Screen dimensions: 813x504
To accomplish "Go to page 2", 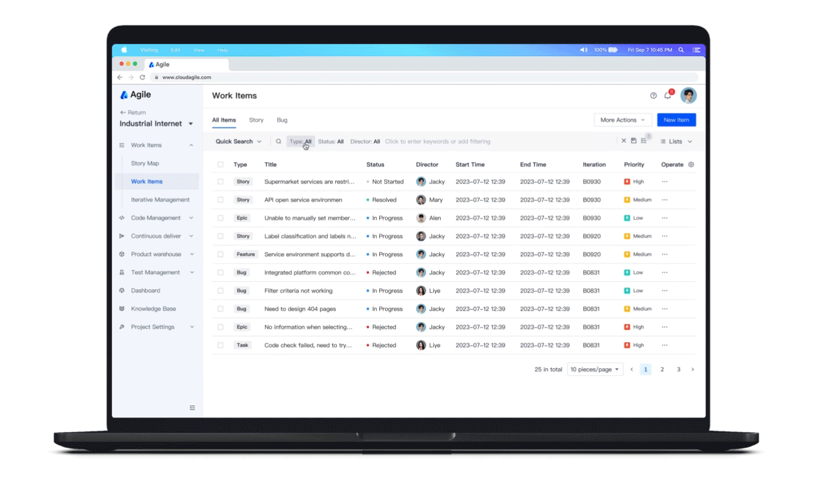I will 662,369.
